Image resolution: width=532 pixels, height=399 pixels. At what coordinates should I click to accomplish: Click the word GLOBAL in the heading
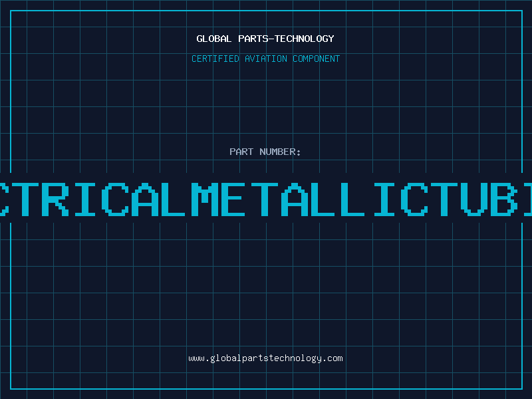213,39
